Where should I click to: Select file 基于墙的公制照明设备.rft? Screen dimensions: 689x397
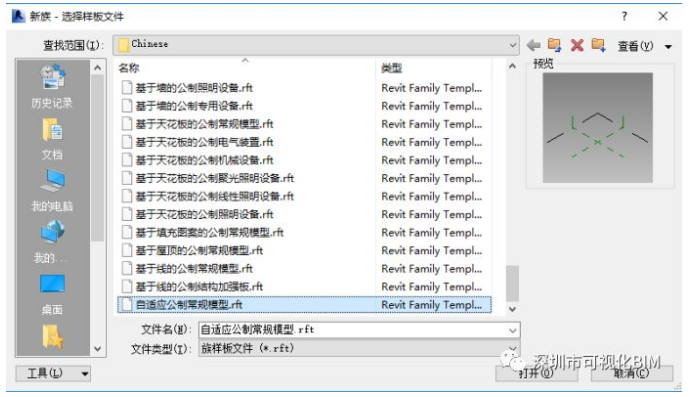pos(304,88)
